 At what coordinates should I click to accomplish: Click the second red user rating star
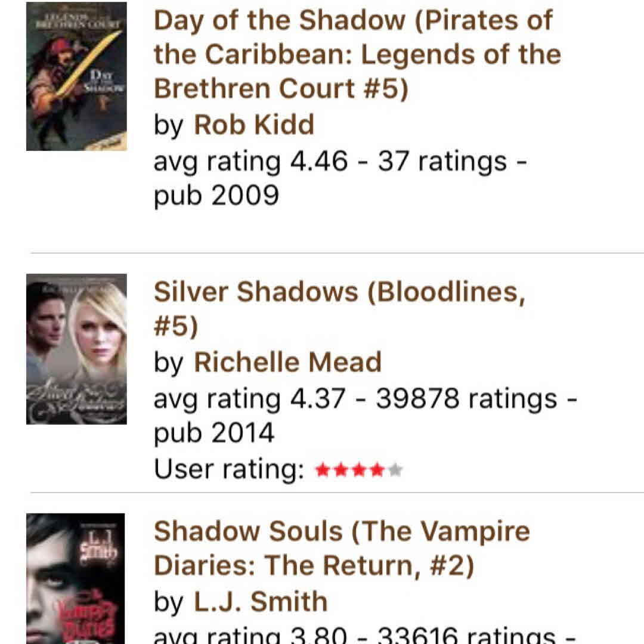(340, 471)
